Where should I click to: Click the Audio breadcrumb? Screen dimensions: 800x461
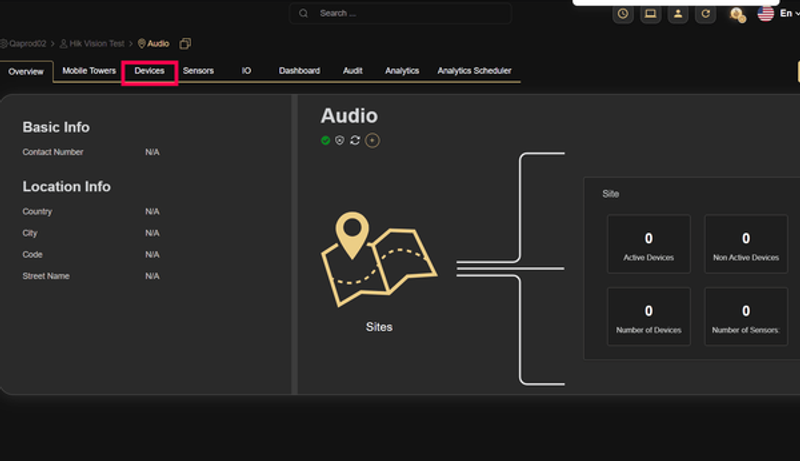pos(158,44)
